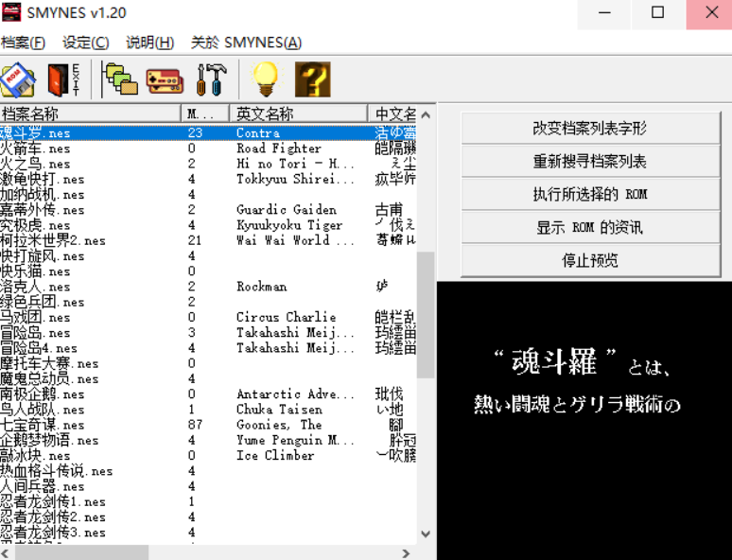Click the 重新搜寻档案列表 button

tap(590, 161)
